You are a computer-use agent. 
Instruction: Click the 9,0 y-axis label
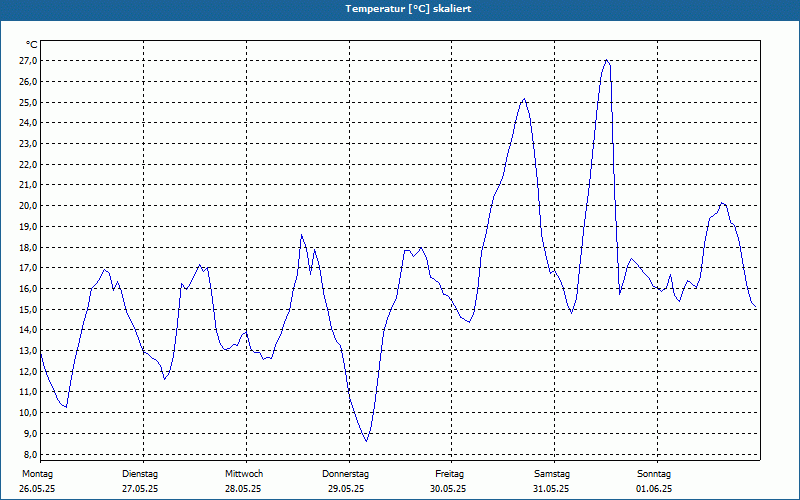tap(30, 434)
